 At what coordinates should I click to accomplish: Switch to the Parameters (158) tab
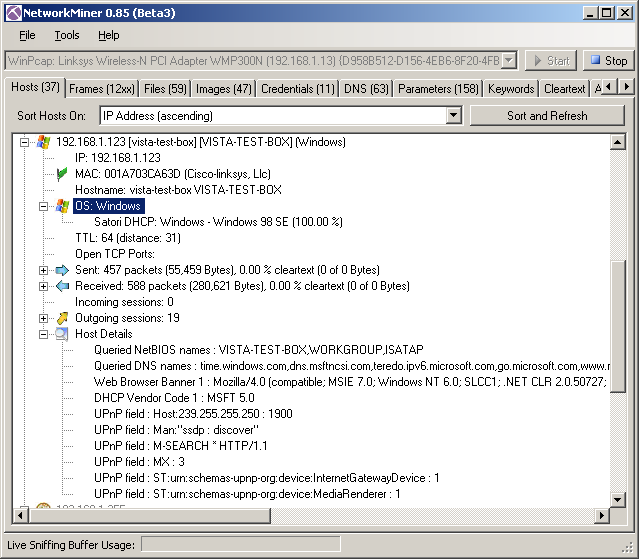pyautogui.click(x=438, y=89)
